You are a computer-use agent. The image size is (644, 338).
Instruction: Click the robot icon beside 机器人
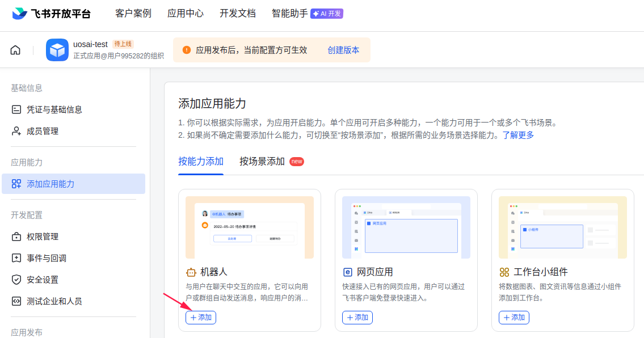click(x=191, y=272)
